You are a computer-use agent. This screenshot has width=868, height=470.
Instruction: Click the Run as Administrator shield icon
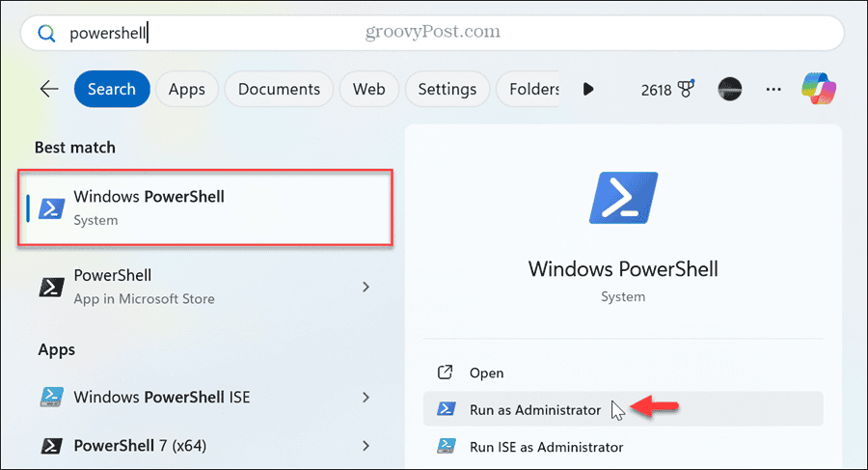point(447,409)
